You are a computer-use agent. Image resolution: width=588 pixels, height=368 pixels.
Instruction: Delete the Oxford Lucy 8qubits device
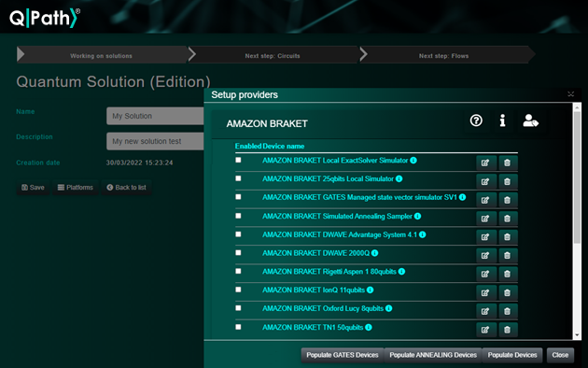pos(508,311)
